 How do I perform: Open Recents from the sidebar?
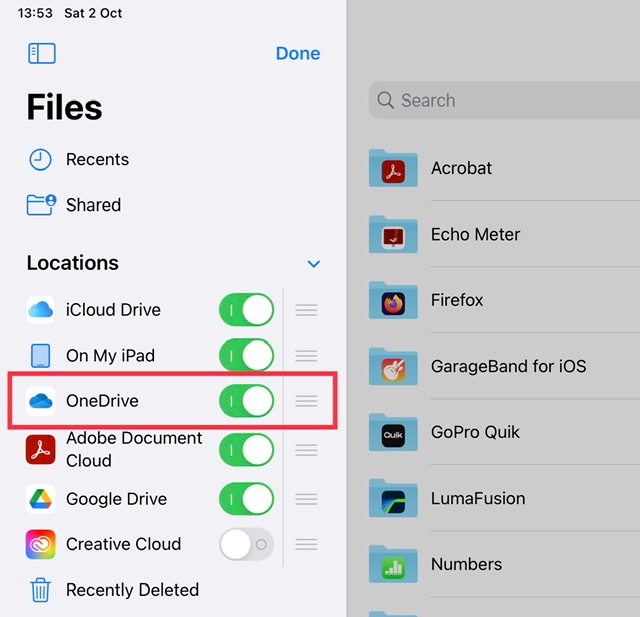point(78,160)
